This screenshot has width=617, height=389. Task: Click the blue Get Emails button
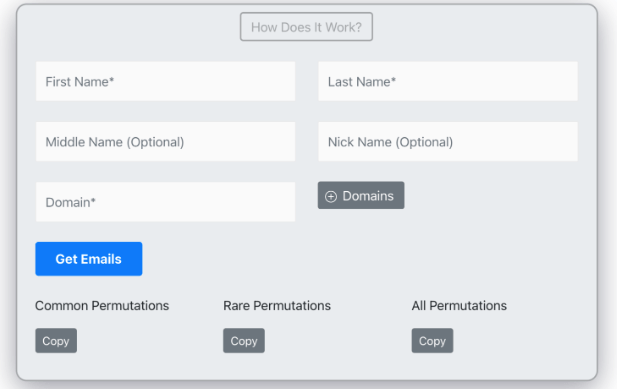click(x=89, y=259)
